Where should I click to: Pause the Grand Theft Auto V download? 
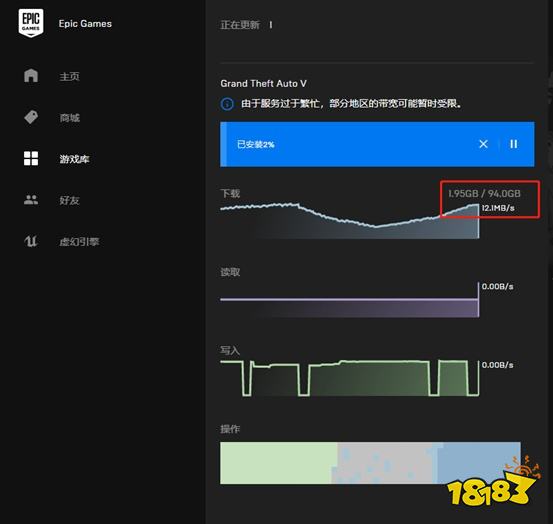pos(514,144)
